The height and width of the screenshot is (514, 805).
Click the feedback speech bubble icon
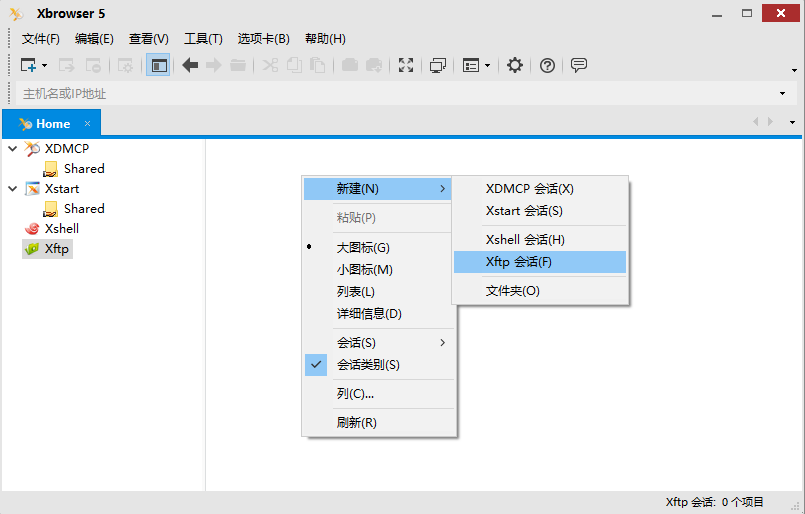(x=579, y=65)
